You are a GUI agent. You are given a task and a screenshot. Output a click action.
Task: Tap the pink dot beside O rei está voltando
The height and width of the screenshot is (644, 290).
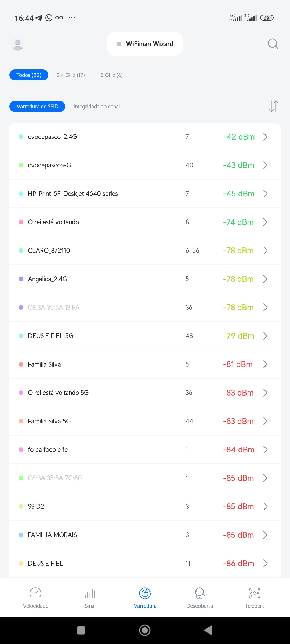click(x=21, y=222)
